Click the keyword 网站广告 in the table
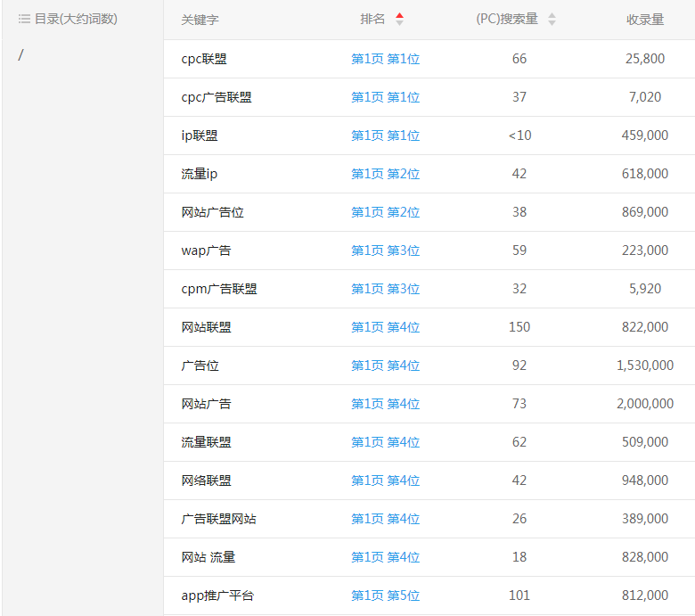The width and height of the screenshot is (695, 616). [x=206, y=404]
